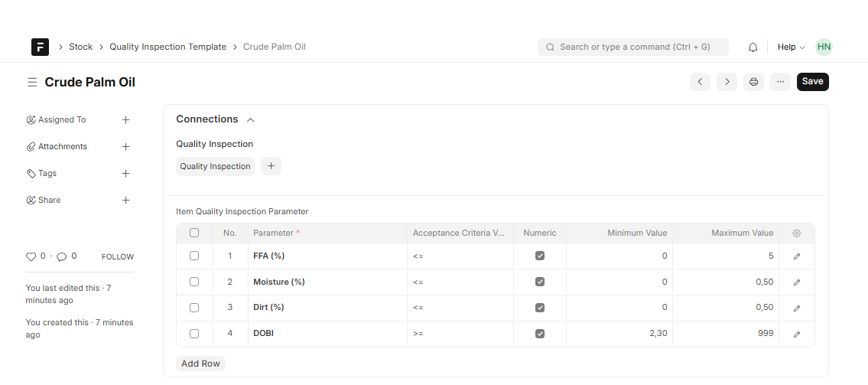This screenshot has width=868, height=385.
Task: Open the Help dropdown menu
Action: (791, 47)
